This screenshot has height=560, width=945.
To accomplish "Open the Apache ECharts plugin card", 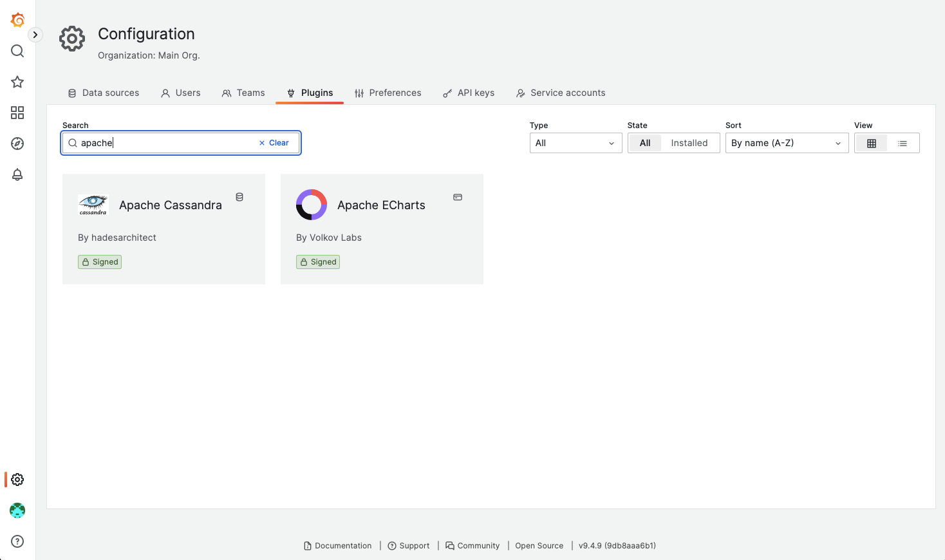I will [382, 229].
